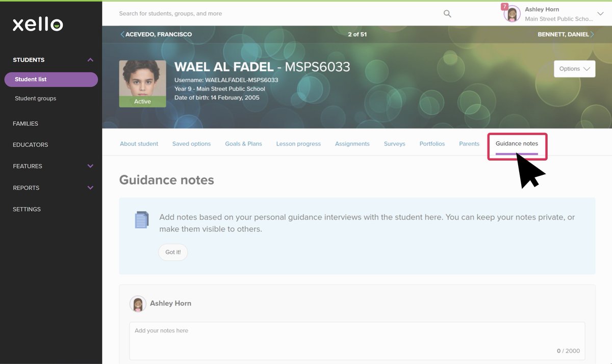Image resolution: width=612 pixels, height=364 pixels.
Task: Open the Options dropdown
Action: pos(574,69)
